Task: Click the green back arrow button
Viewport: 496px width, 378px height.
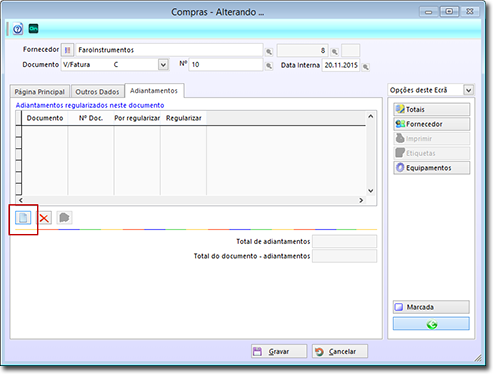Action: [431, 324]
